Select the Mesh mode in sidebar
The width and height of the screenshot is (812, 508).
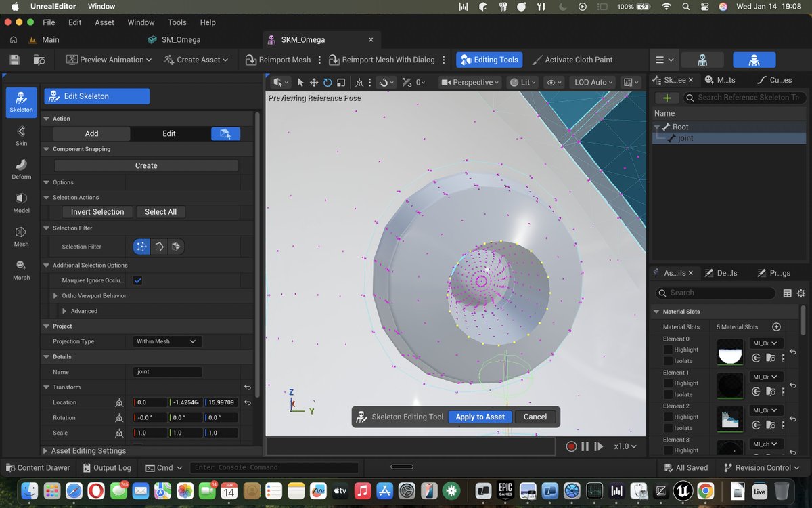(21, 236)
